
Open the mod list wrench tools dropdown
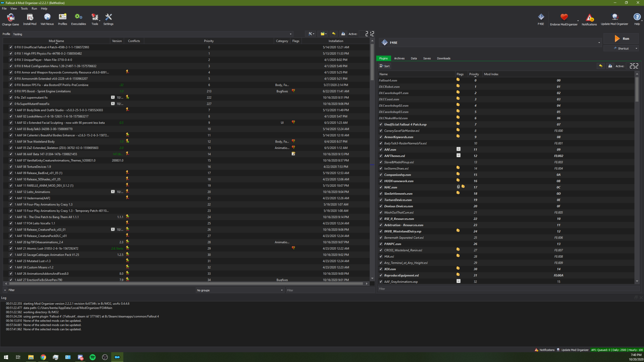pos(311,34)
